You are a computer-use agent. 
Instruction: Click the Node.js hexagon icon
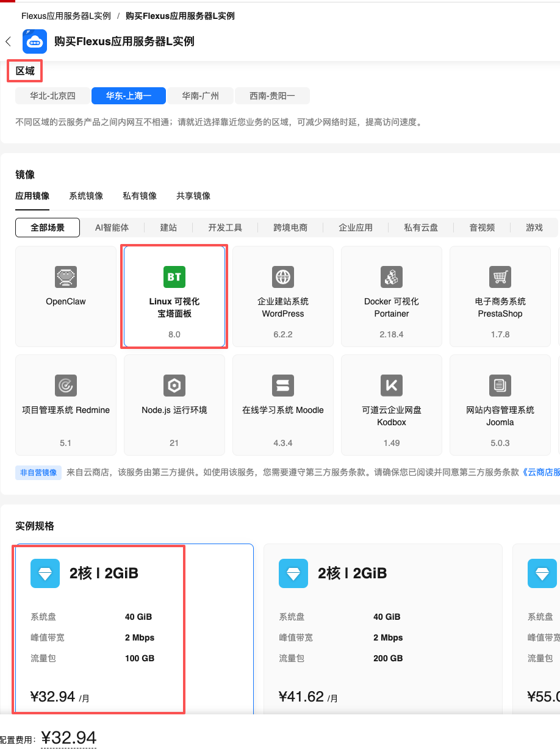point(174,386)
